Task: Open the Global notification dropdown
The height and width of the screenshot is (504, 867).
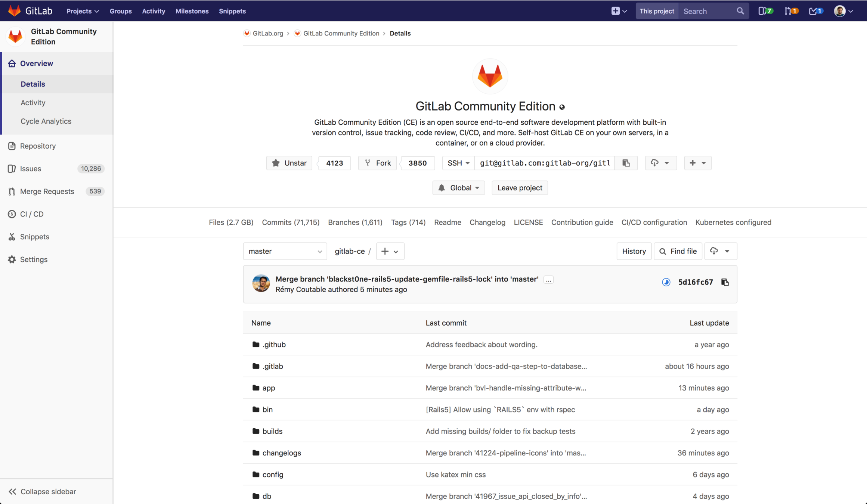Action: click(x=458, y=188)
